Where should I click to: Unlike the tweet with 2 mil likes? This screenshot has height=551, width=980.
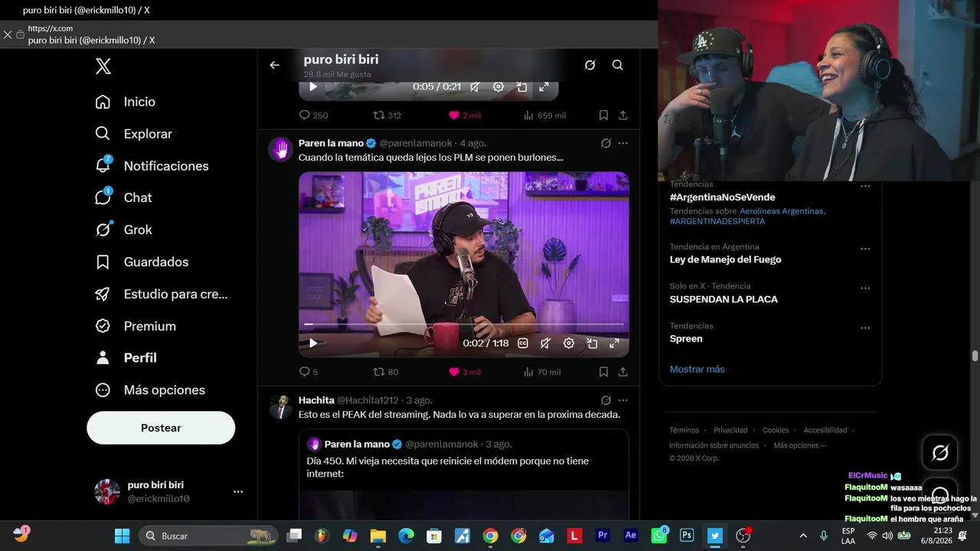pyautogui.click(x=464, y=116)
